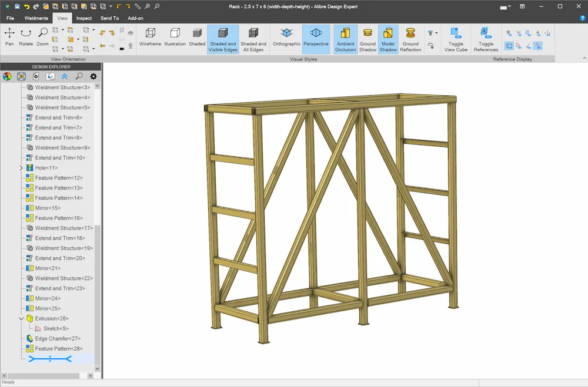The height and width of the screenshot is (387, 588).
Task: Enable Ground Shadow
Action: pyautogui.click(x=367, y=39)
